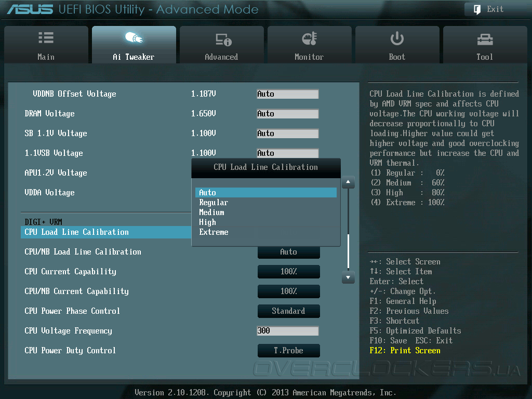Go to the Monitor tab
Image resolution: width=532 pixels, height=399 pixels.
(310, 45)
